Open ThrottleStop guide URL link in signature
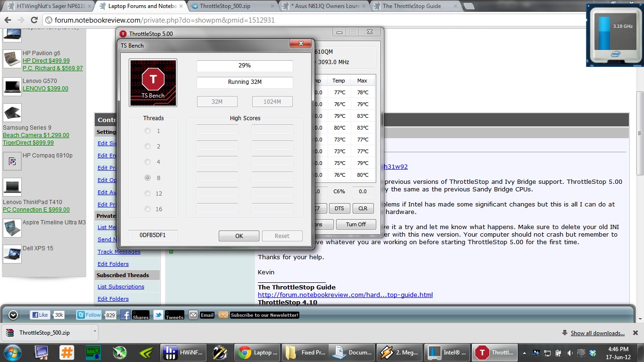The image size is (644, 362). click(x=345, y=295)
